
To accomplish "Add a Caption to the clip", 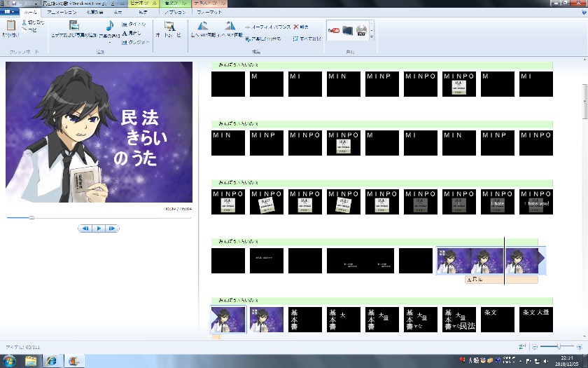I will (x=132, y=33).
